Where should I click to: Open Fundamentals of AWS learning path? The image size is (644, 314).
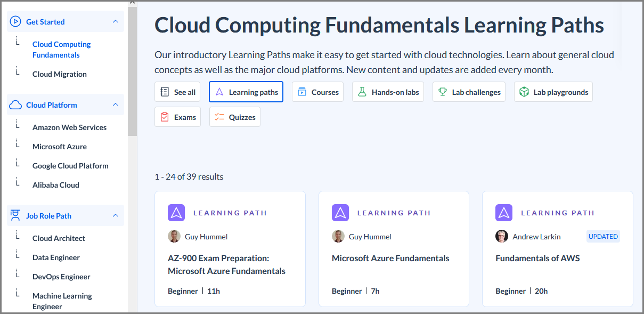pos(537,258)
